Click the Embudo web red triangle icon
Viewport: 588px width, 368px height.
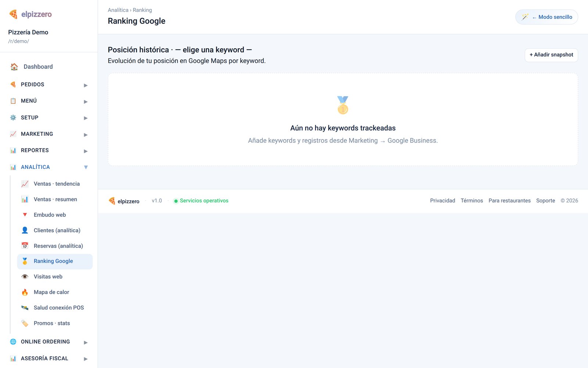25,215
